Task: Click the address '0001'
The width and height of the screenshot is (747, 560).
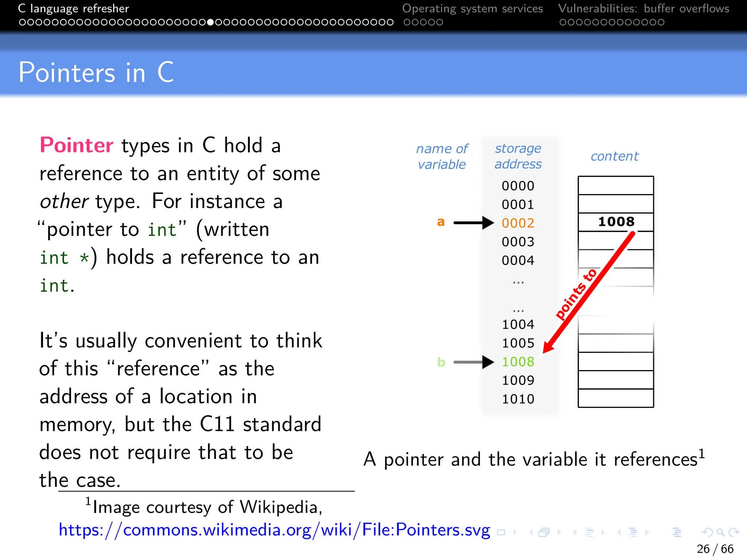Action: pyautogui.click(x=518, y=205)
